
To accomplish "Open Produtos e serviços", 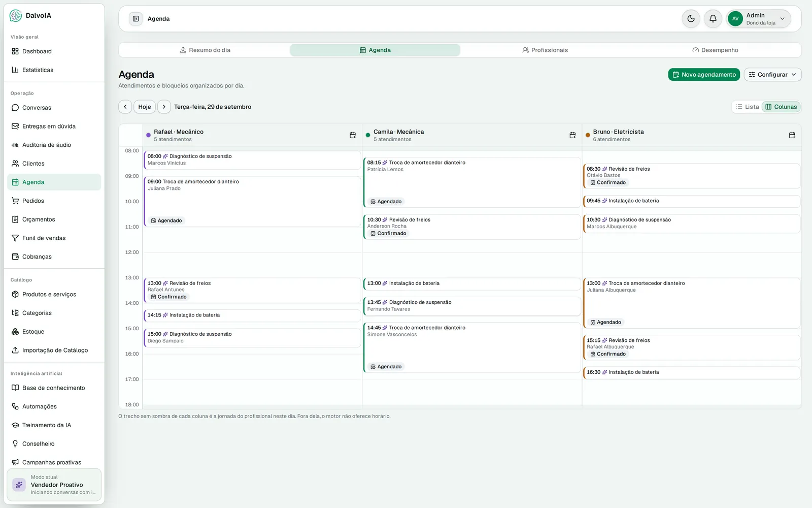I will tap(54, 295).
